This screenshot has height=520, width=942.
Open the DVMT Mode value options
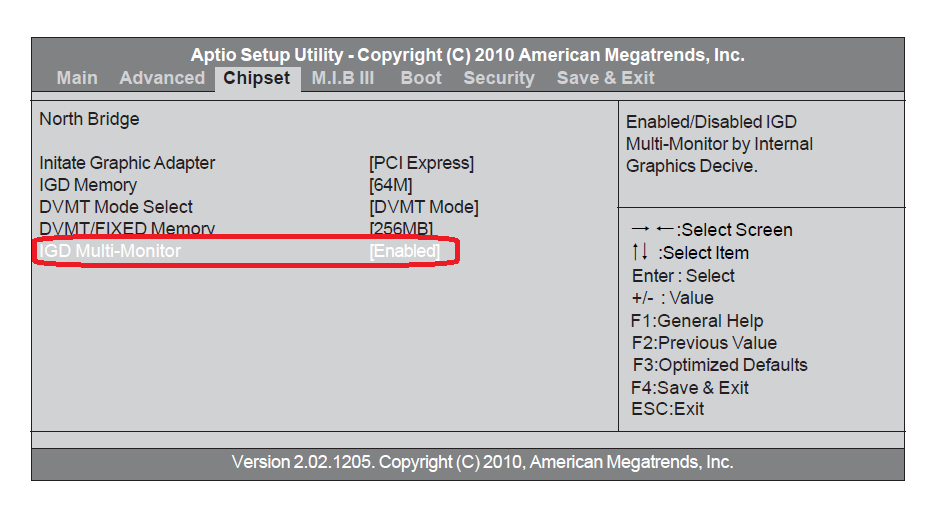tap(424, 207)
